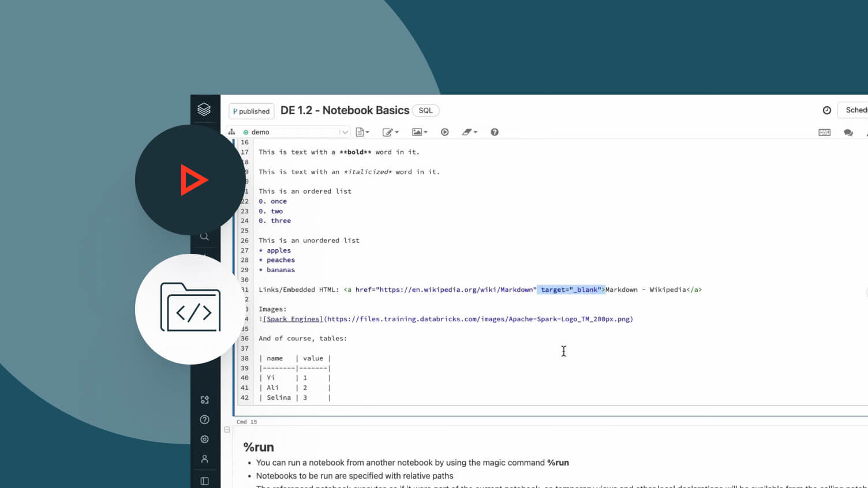
Task: Open the comments speech bubble icon
Action: (848, 132)
